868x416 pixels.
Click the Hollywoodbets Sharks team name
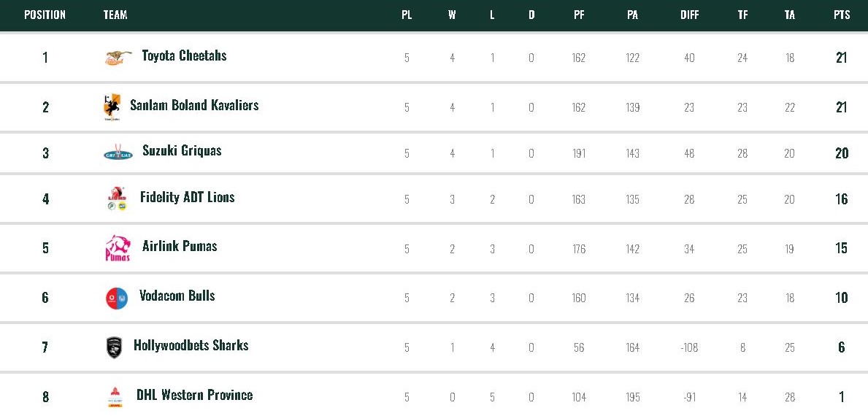191,345
